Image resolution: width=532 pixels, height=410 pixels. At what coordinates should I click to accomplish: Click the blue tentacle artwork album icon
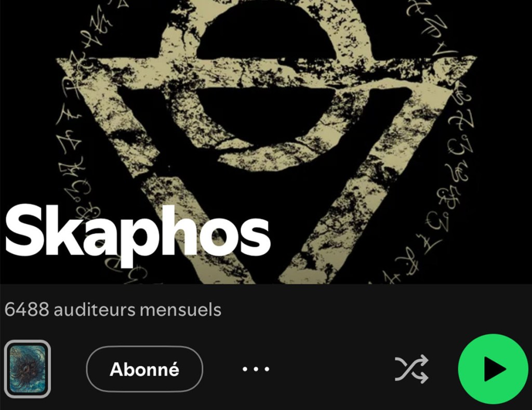pyautogui.click(x=28, y=369)
